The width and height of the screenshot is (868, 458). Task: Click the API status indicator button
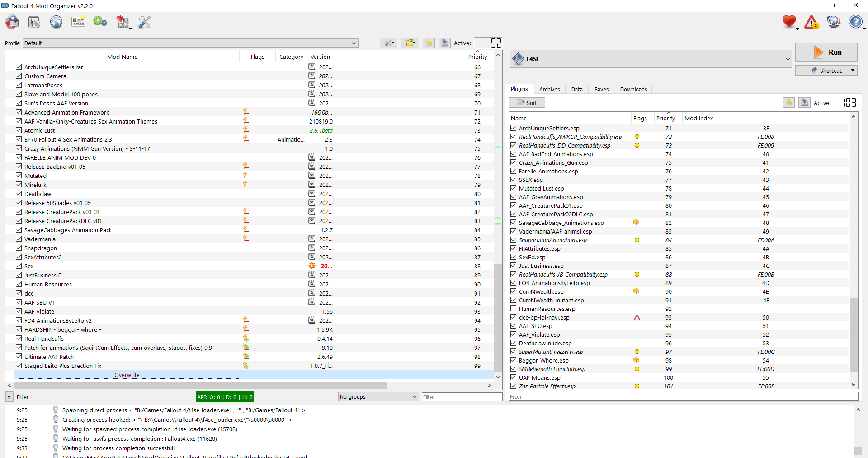tap(225, 397)
